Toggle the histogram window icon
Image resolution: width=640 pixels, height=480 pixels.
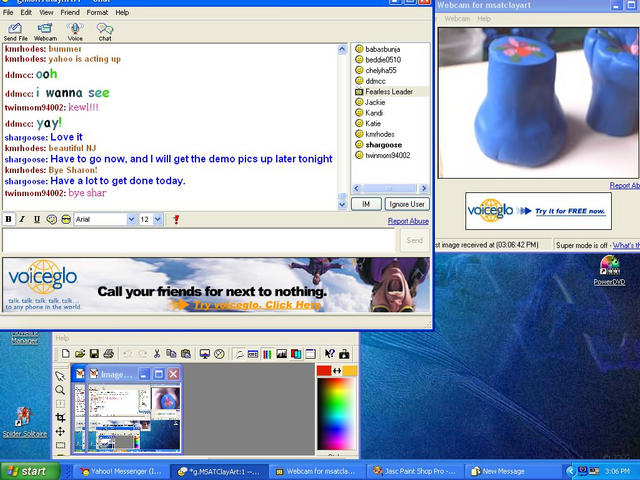(282, 354)
